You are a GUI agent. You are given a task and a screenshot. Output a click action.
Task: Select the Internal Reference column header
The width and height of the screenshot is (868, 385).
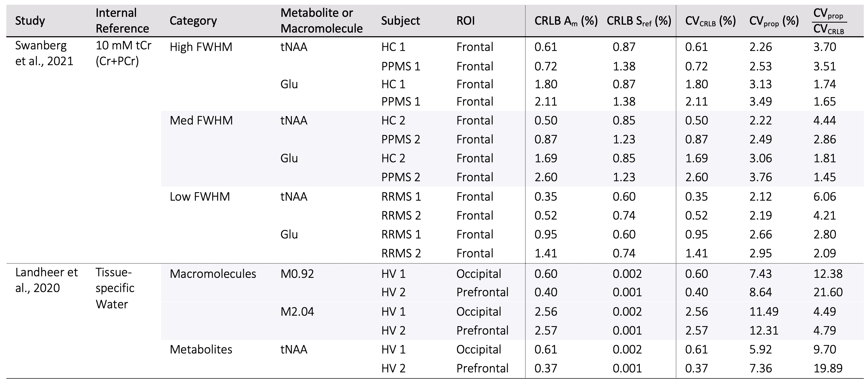(122, 20)
